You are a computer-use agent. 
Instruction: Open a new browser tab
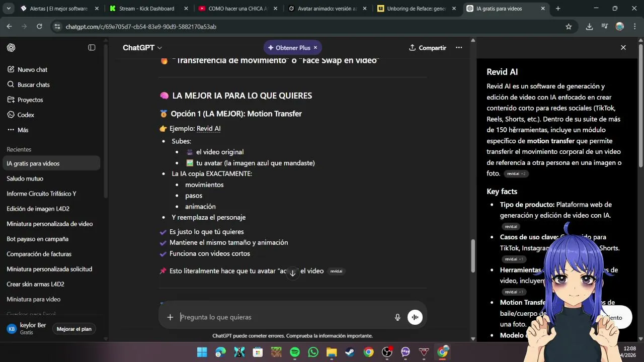(558, 9)
